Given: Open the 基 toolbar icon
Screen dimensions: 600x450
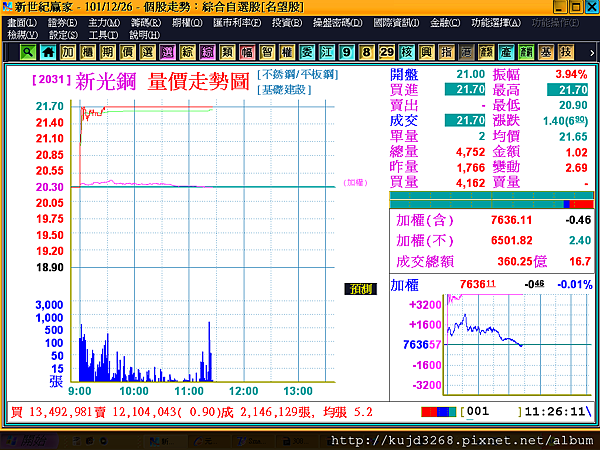Looking at the screenshot, I should tap(546, 52).
